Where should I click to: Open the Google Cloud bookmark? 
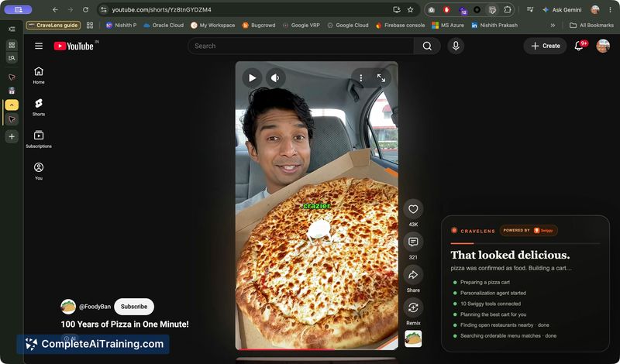point(348,25)
